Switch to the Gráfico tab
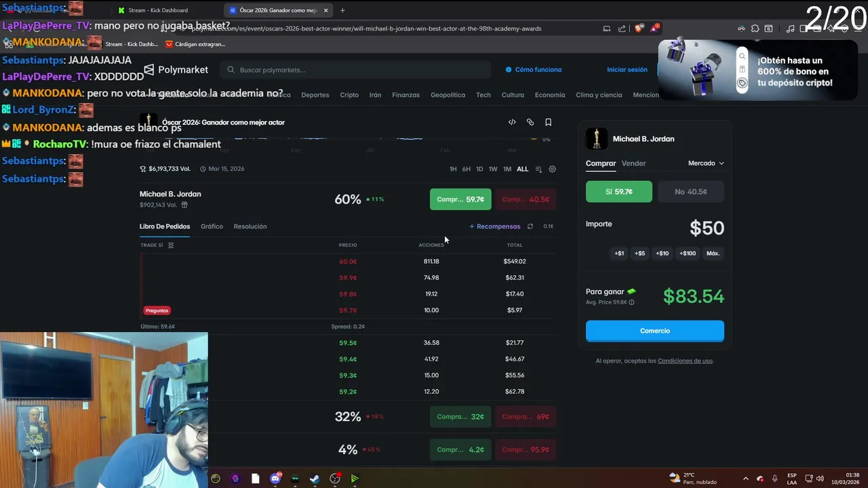868x488 pixels. (212, 226)
